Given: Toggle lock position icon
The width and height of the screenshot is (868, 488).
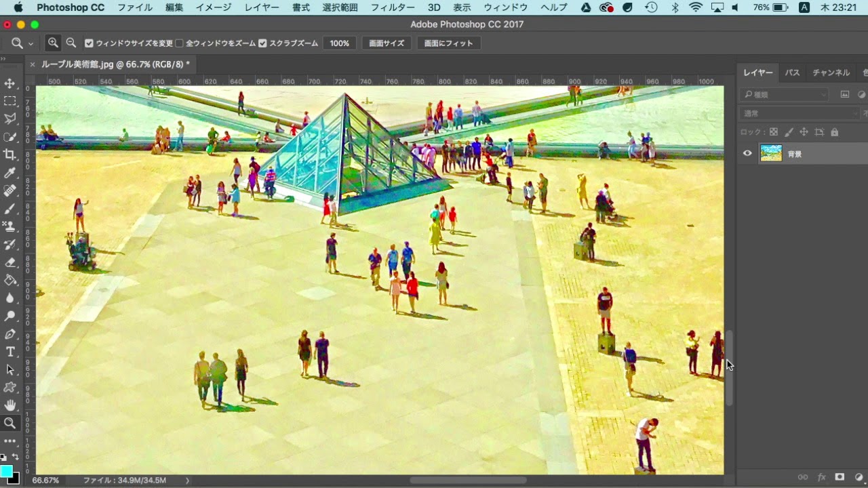Looking at the screenshot, I should click(x=804, y=132).
